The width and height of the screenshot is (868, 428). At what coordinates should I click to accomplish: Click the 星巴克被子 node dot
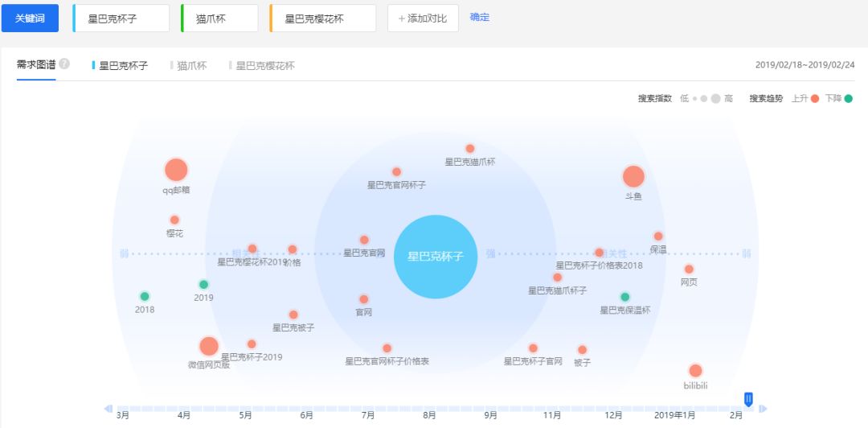(x=293, y=315)
